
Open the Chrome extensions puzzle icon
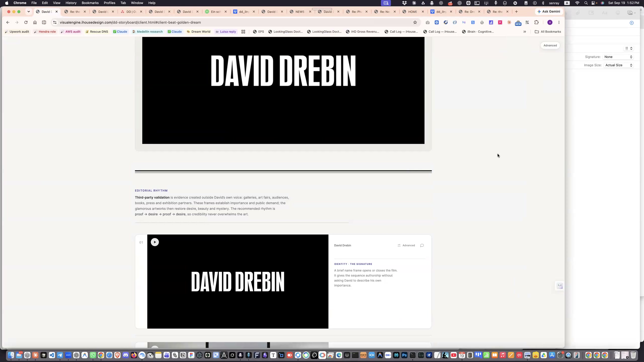(x=536, y=22)
